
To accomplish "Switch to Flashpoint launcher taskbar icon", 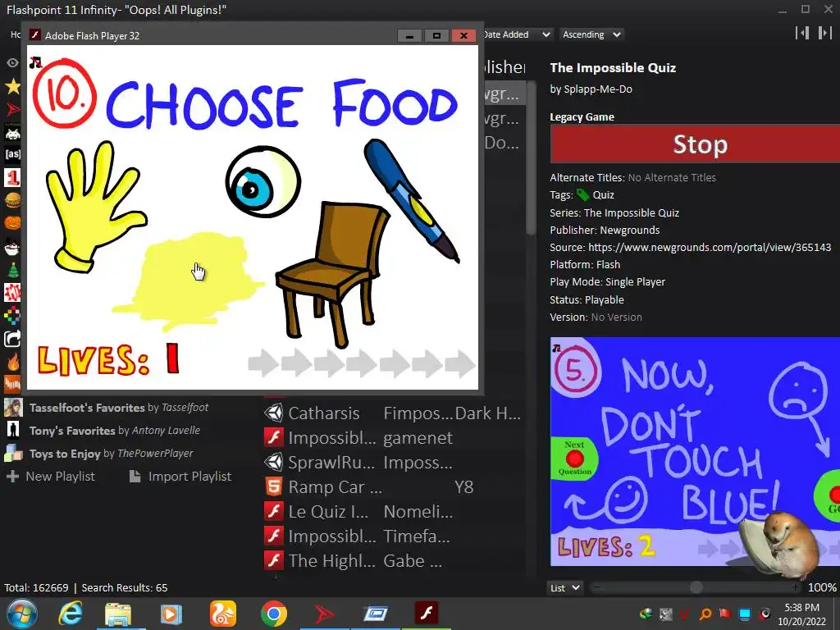I will tap(324, 614).
